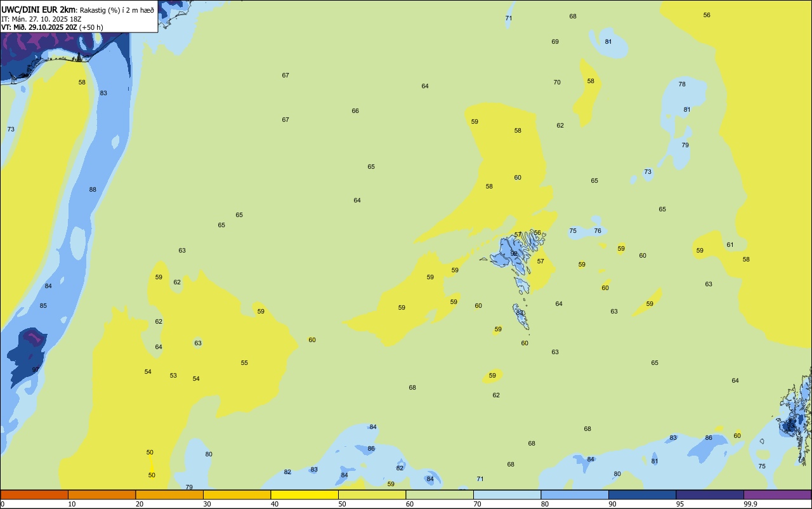Click the map title "UWC/DINI EUR 2km"
The height and width of the screenshot is (509, 812).
coord(38,10)
